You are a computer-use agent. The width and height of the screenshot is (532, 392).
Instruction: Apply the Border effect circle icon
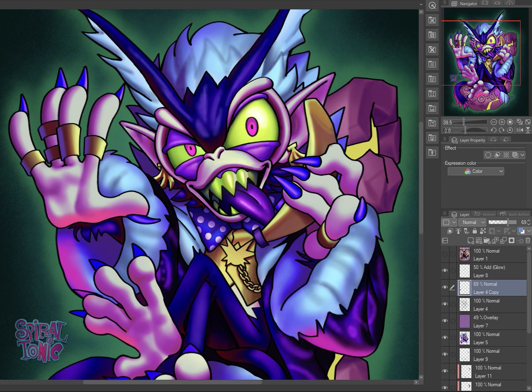[488, 155]
